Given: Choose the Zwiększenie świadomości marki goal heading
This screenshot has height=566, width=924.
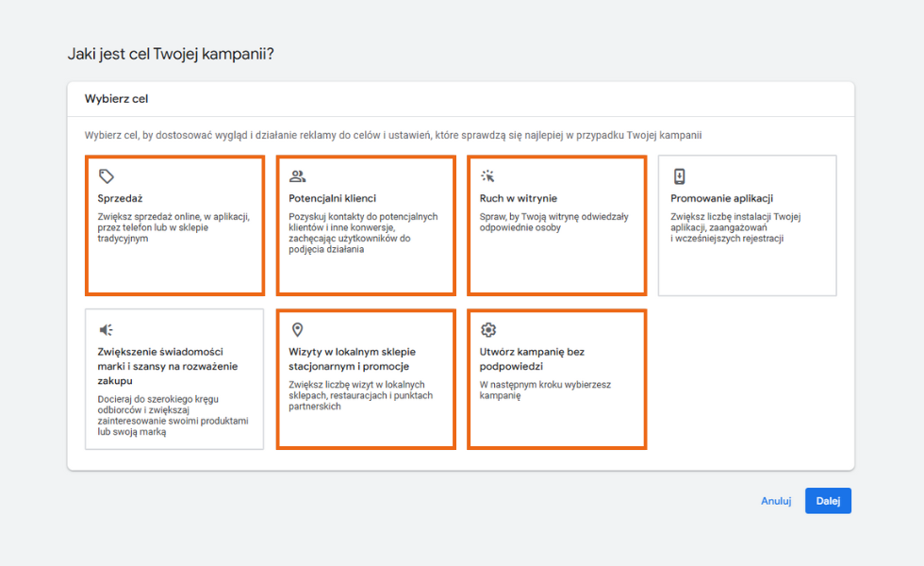Looking at the screenshot, I should [x=160, y=366].
